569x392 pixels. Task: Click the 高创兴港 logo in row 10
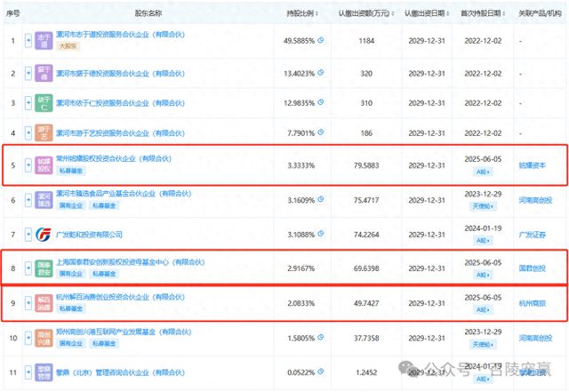point(44,338)
